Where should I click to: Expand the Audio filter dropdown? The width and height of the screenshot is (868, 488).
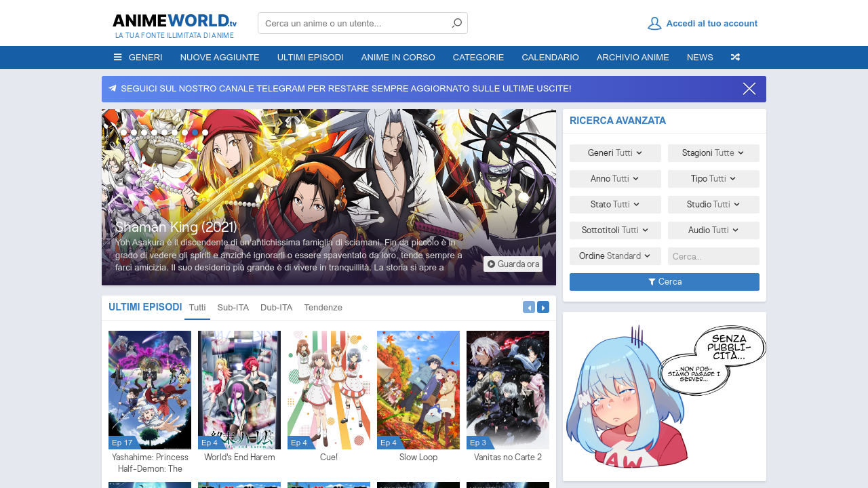pyautogui.click(x=713, y=230)
